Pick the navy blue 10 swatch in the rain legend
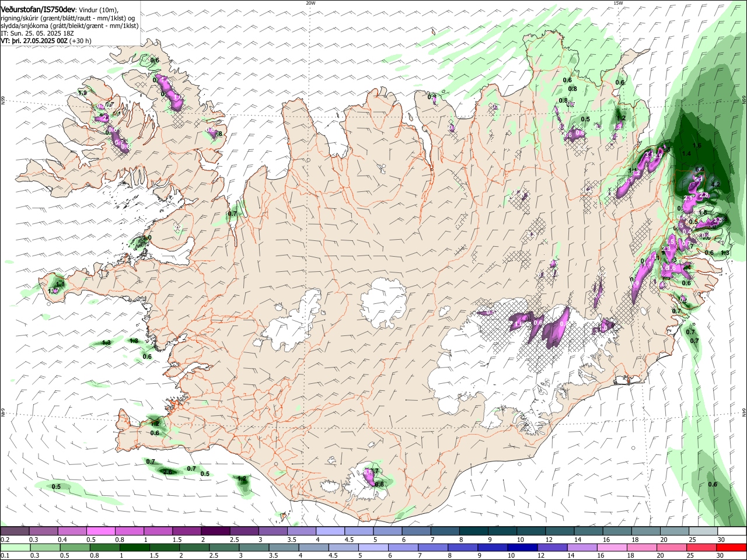This screenshot has width=747, height=560. tap(522, 547)
